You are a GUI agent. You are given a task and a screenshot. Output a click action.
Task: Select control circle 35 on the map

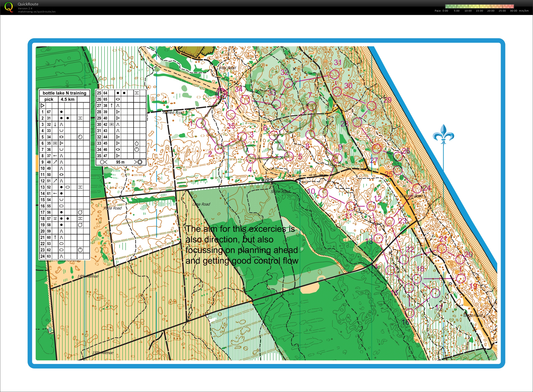coord(231,115)
